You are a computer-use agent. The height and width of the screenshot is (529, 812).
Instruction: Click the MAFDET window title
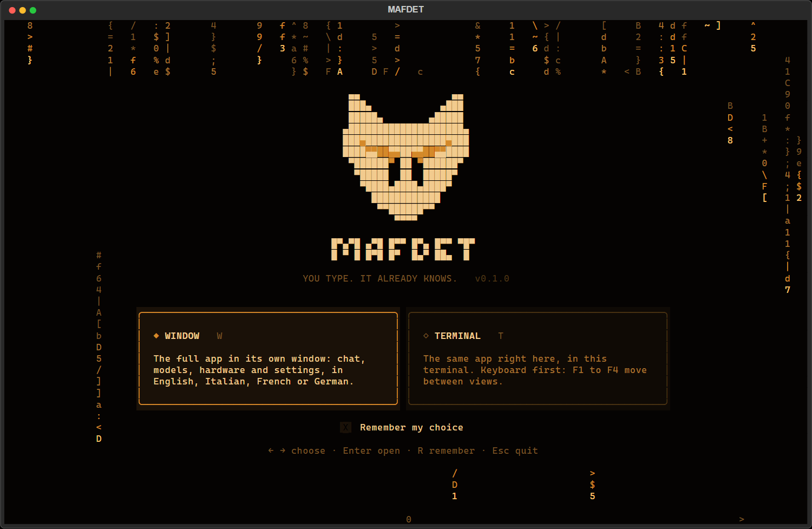click(x=406, y=10)
